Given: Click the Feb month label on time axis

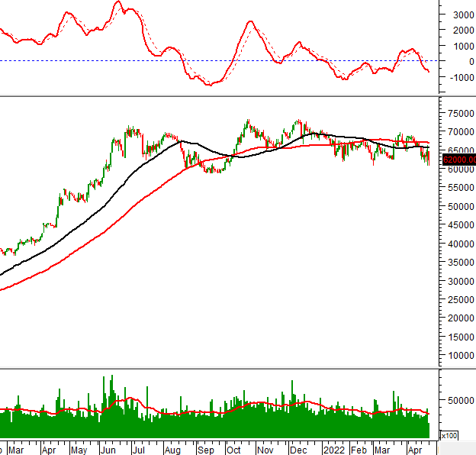Looking at the screenshot, I should [x=359, y=450].
